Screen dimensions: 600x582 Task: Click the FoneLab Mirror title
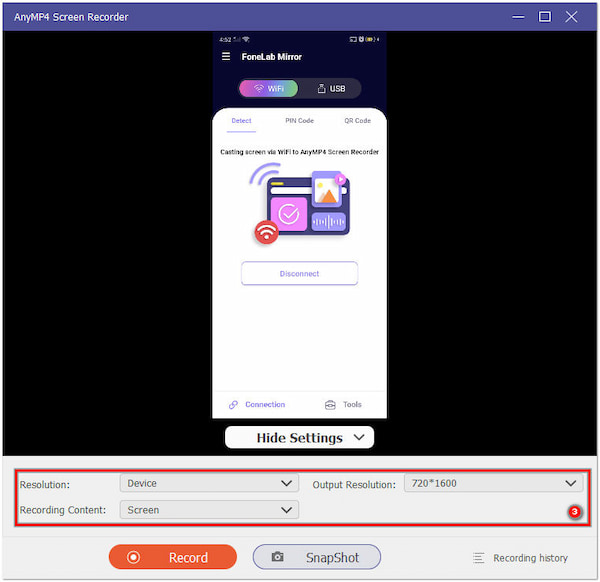[x=271, y=57]
